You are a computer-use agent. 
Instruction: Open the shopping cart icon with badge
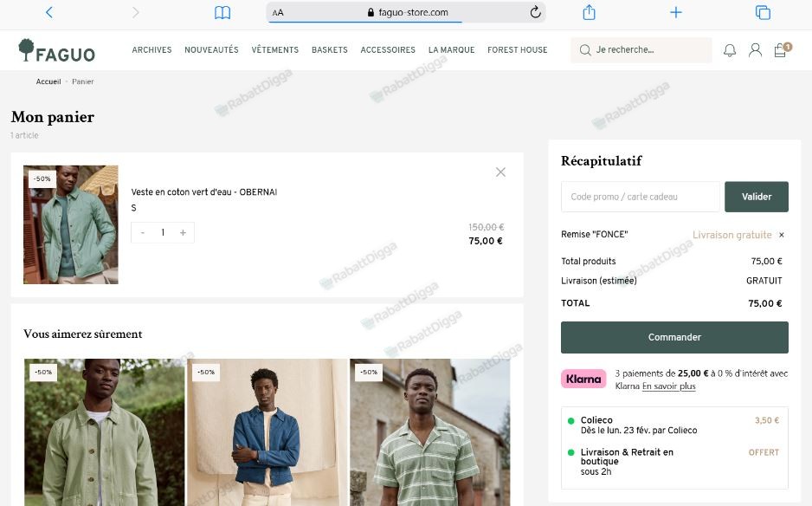(780, 50)
